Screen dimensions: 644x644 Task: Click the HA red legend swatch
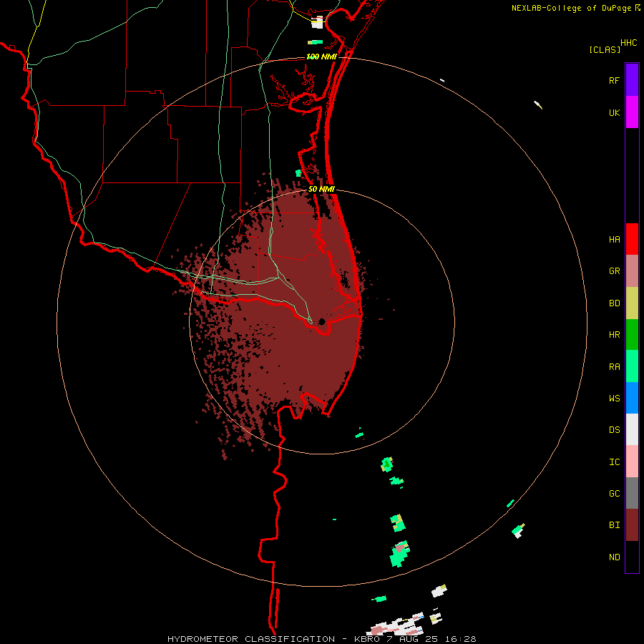point(632,239)
